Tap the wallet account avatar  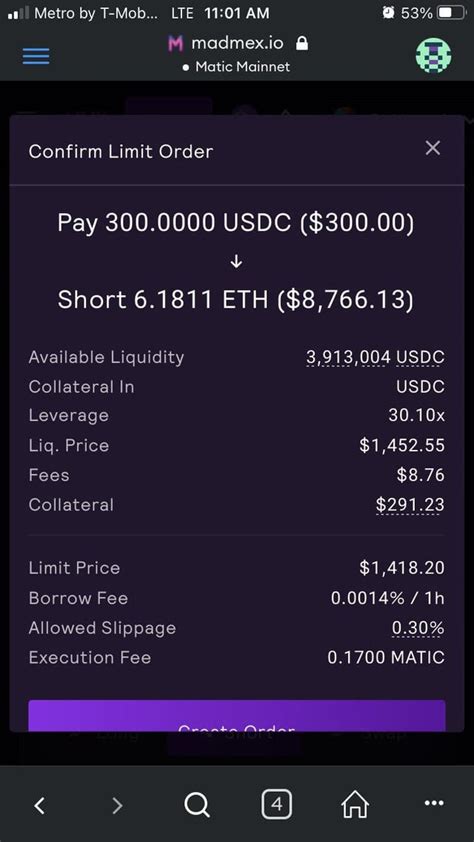tap(433, 55)
